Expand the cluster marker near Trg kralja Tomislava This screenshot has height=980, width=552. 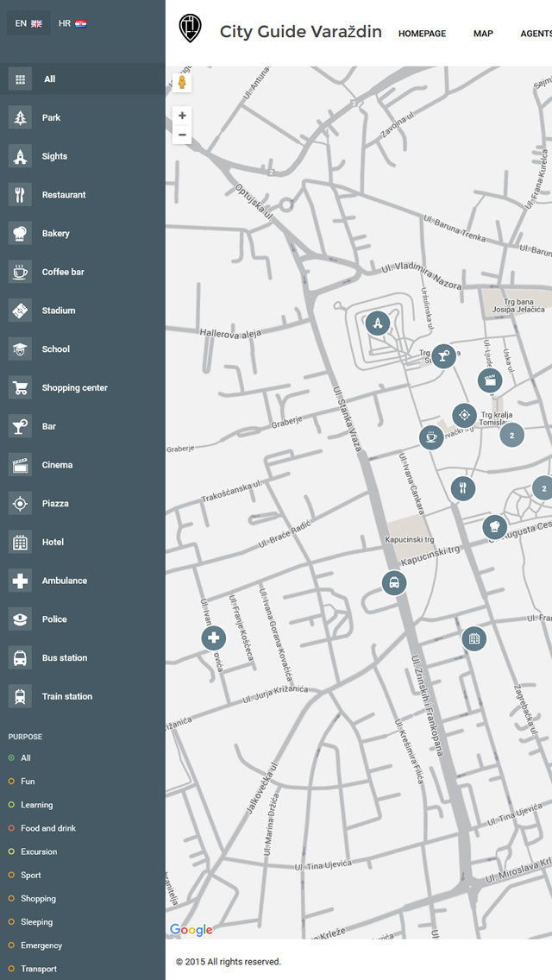[x=511, y=435]
